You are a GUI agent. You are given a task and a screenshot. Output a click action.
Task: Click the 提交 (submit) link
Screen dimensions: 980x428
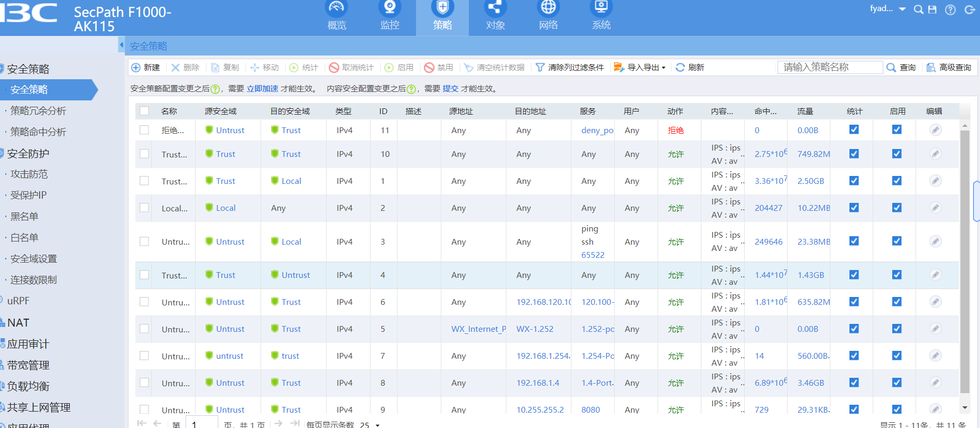tap(450, 89)
